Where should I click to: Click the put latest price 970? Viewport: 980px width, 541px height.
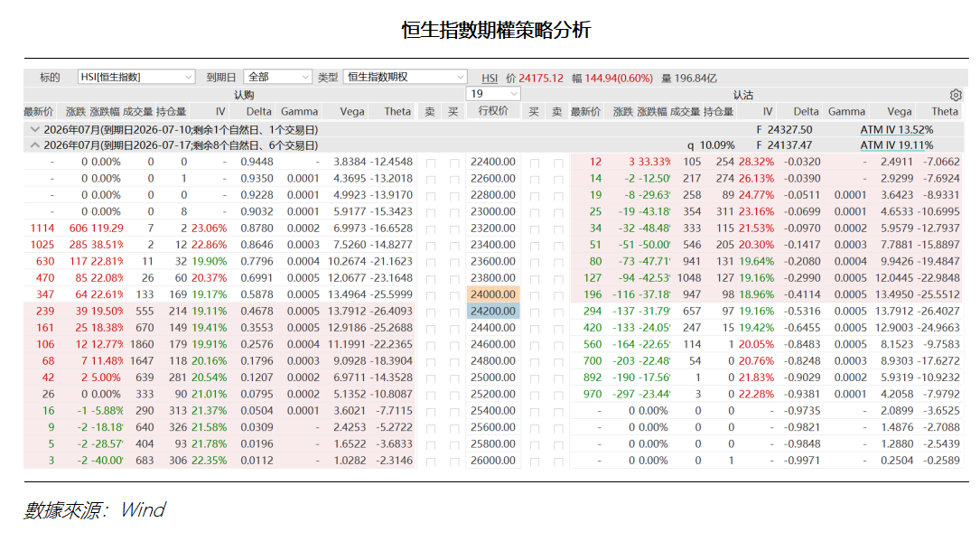tap(593, 394)
